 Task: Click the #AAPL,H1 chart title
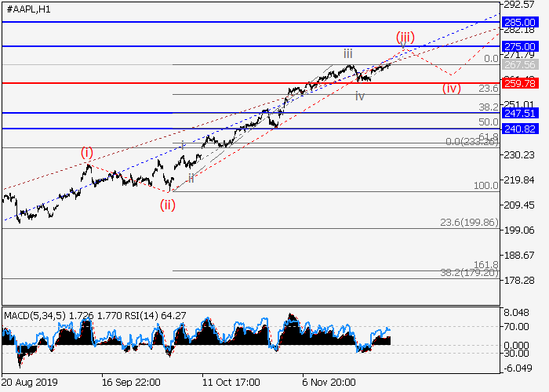click(x=29, y=9)
